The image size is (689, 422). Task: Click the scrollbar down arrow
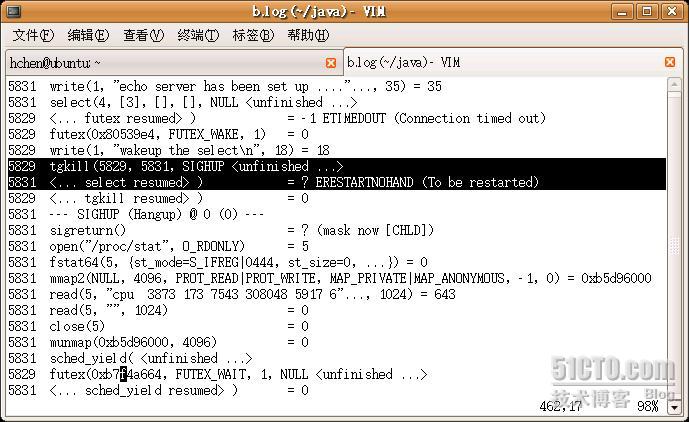674,407
